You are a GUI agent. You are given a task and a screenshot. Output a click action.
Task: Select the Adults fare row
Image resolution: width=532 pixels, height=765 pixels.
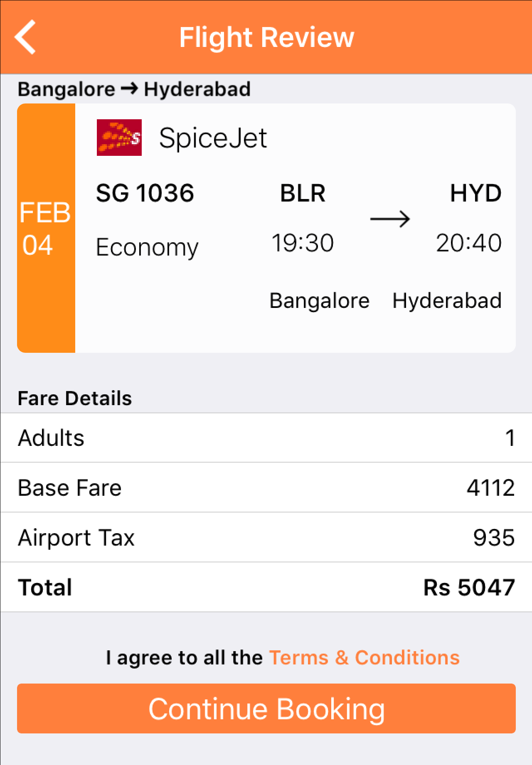tap(266, 438)
